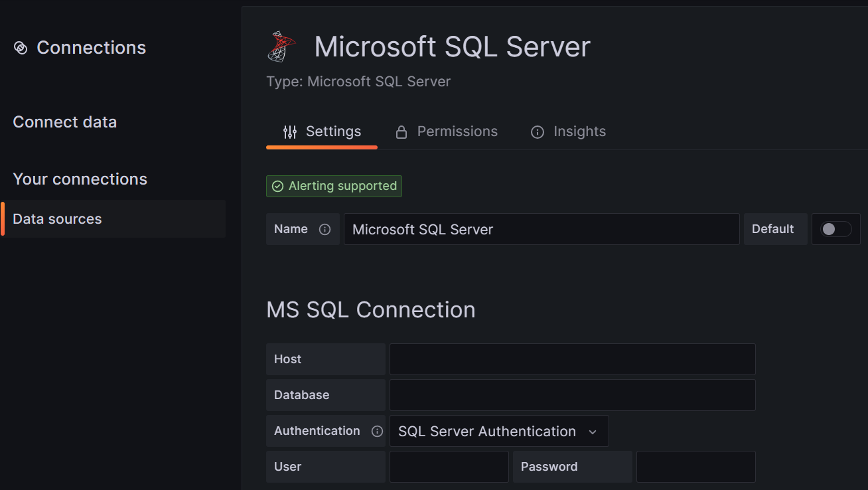Select Data sources in sidebar
Screen dimensions: 868x490
click(113, 219)
